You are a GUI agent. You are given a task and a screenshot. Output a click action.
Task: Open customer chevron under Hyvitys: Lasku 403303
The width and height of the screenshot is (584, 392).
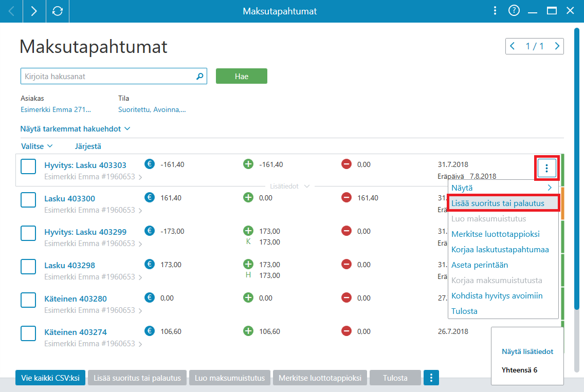pos(140,177)
